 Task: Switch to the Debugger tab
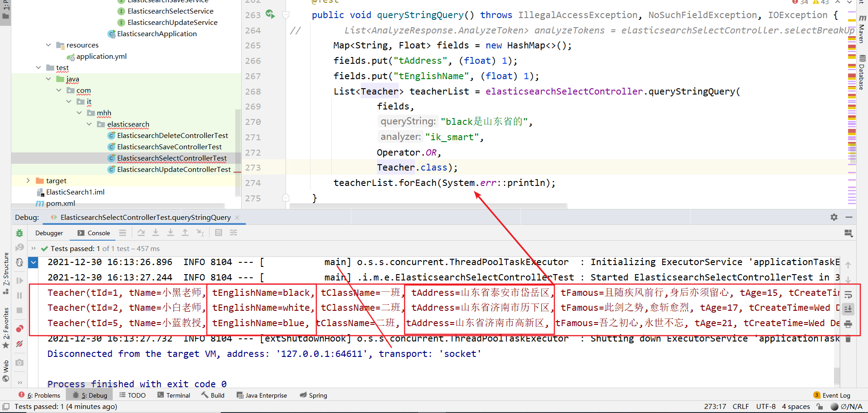(x=49, y=233)
